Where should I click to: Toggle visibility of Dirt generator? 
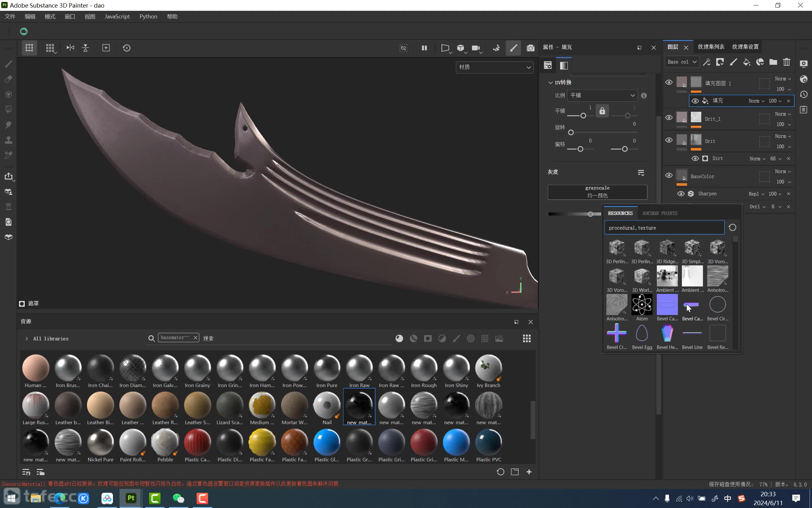[695, 158]
